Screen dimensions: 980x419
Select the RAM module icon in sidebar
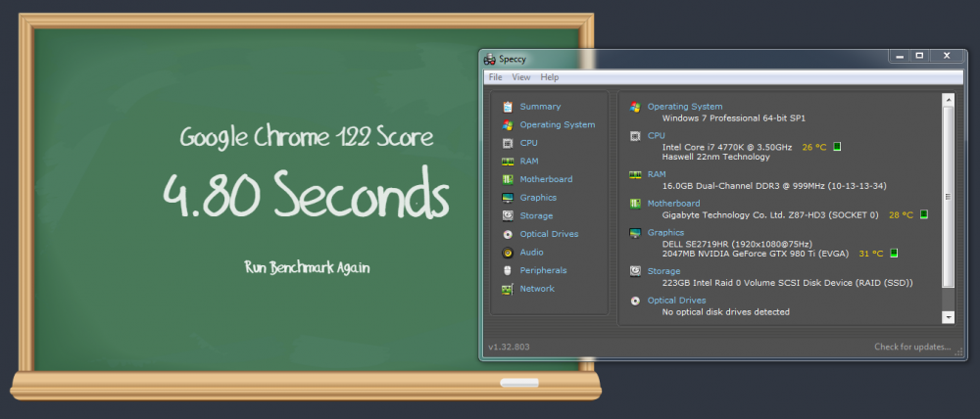(x=508, y=162)
